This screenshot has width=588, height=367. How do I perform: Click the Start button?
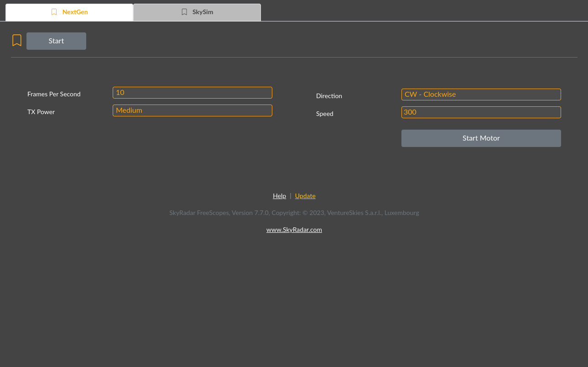pyautogui.click(x=56, y=41)
